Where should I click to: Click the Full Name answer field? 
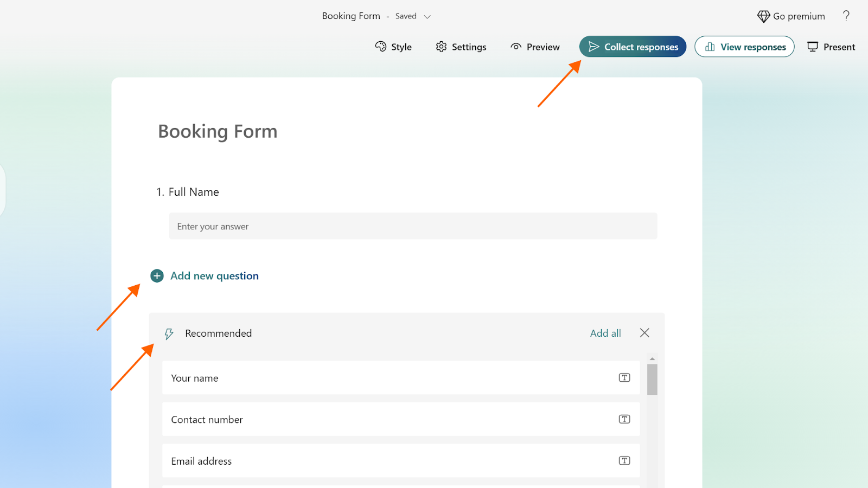point(413,226)
